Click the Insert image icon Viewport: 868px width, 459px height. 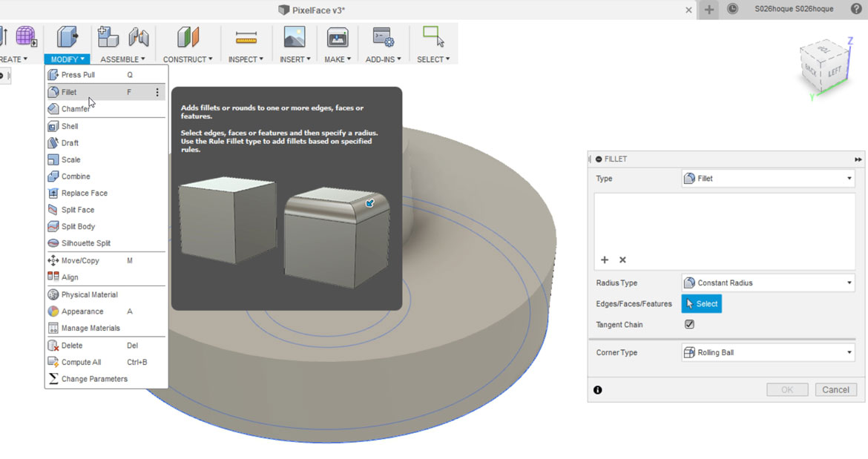point(294,37)
